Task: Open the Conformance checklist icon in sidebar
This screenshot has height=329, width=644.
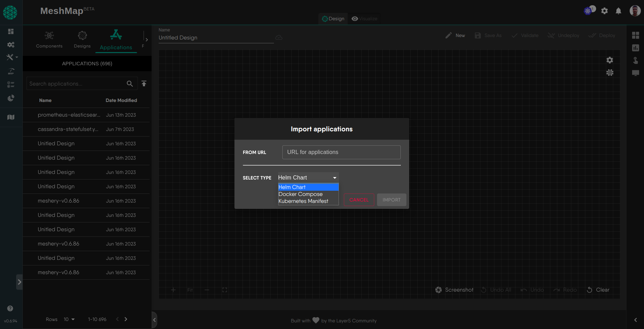Action: 11,84
